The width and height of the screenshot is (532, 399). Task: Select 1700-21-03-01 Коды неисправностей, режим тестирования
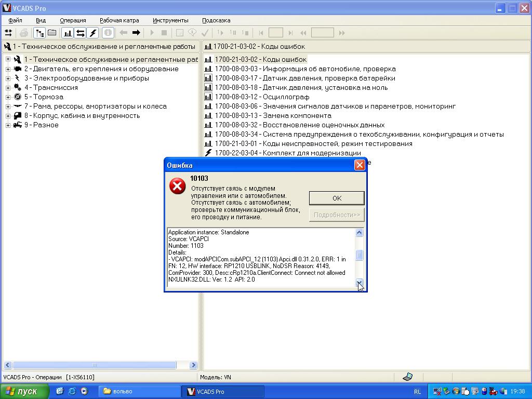[313, 144]
